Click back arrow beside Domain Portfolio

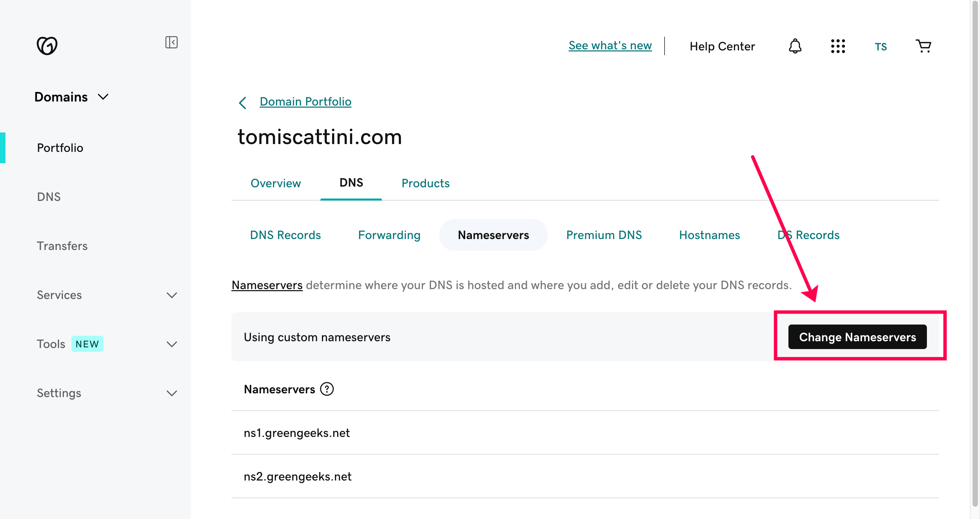(243, 103)
